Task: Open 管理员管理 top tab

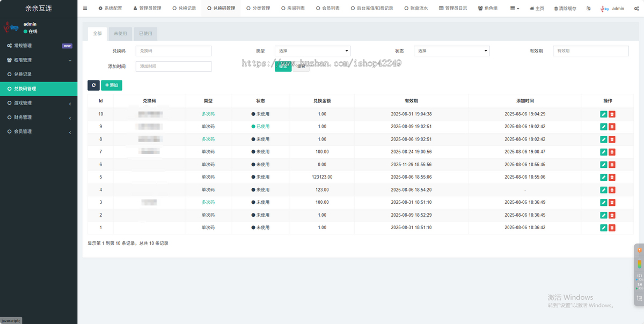Action: [x=147, y=9]
